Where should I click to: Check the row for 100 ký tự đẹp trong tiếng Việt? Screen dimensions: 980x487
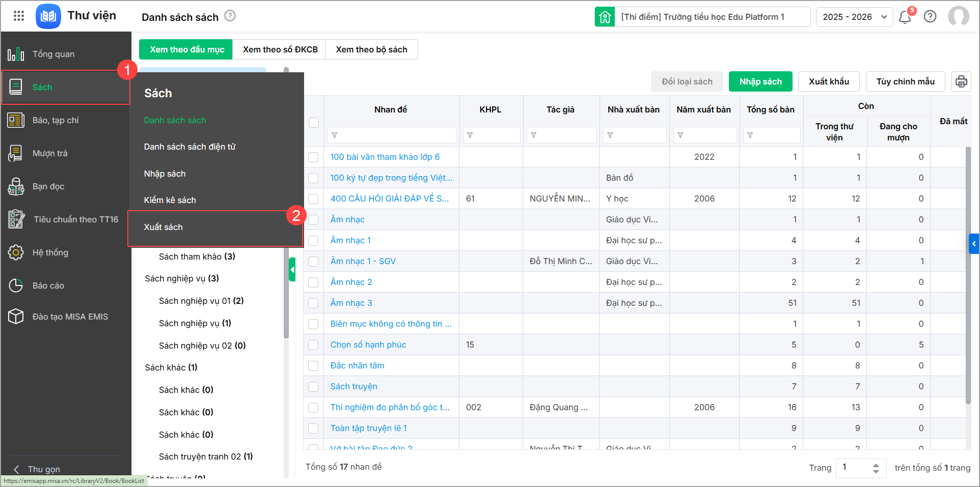[314, 178]
